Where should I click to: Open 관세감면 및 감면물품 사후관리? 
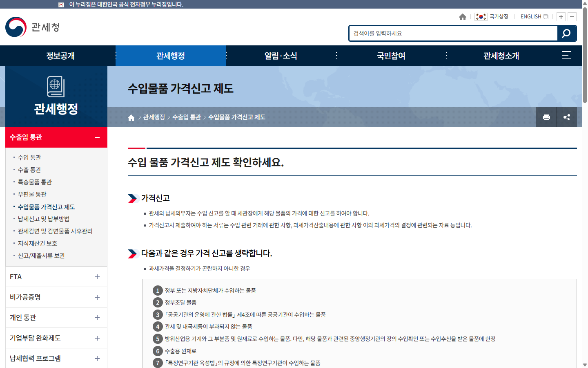[55, 231]
